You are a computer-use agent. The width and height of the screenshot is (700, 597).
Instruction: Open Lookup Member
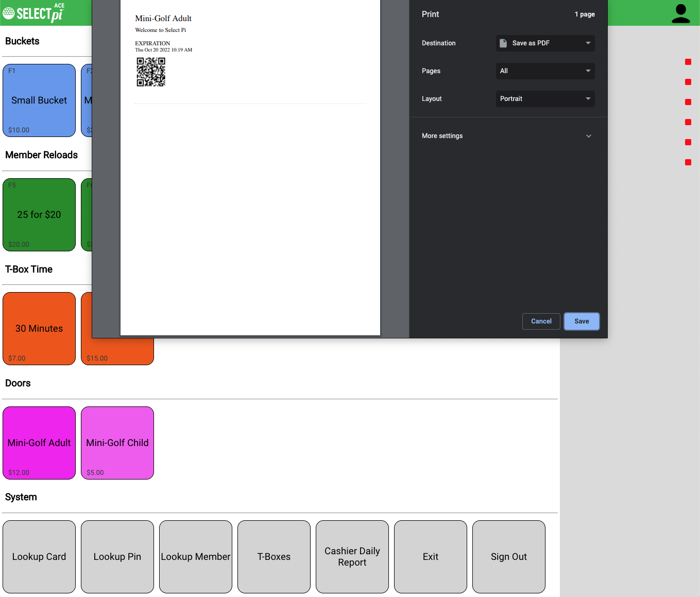(196, 557)
